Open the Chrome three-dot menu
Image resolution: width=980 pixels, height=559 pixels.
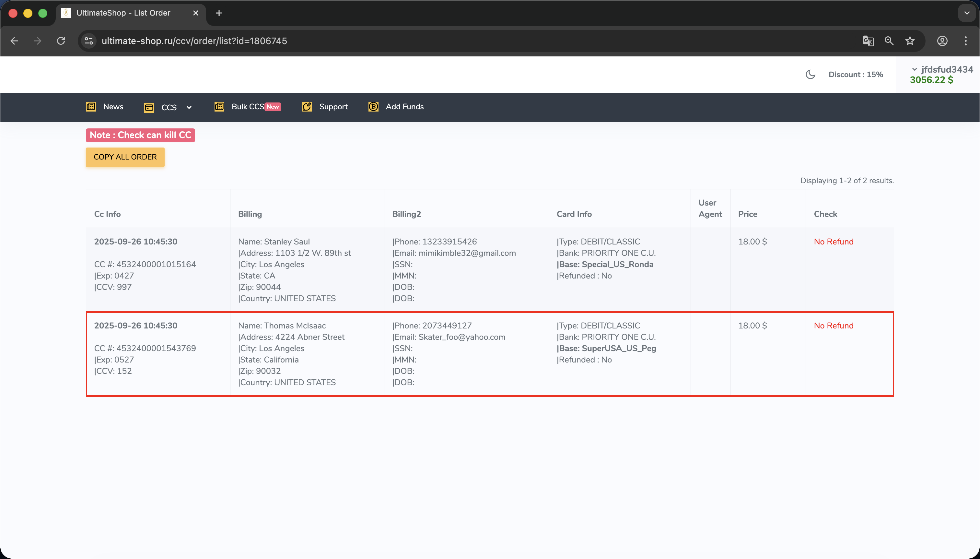pyautogui.click(x=965, y=41)
